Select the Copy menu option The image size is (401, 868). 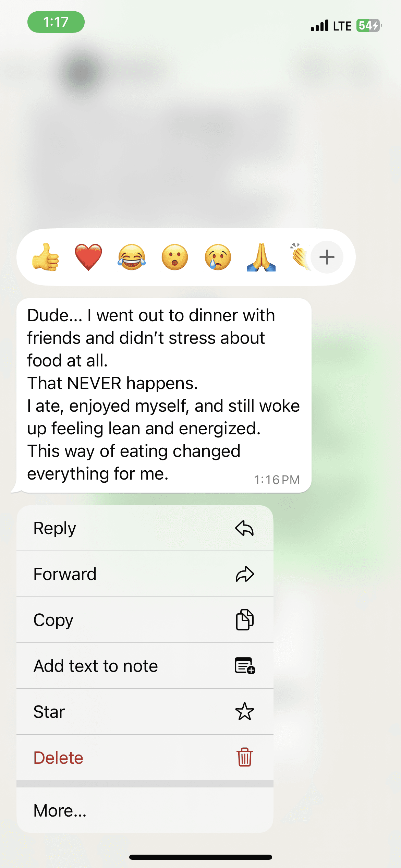click(x=145, y=620)
